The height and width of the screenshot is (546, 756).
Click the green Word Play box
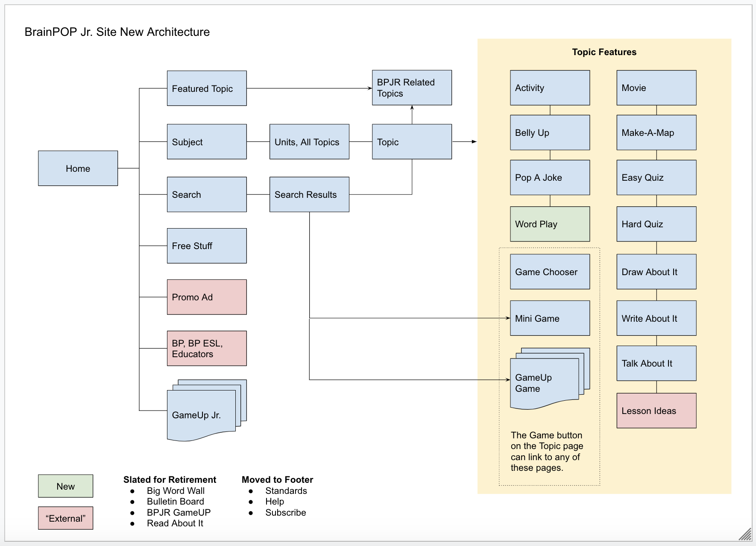tap(550, 224)
